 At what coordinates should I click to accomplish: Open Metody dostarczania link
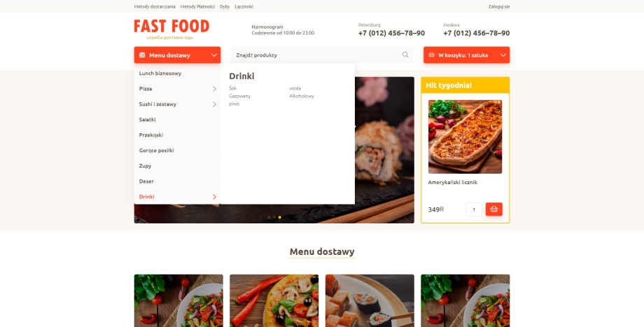click(x=155, y=6)
